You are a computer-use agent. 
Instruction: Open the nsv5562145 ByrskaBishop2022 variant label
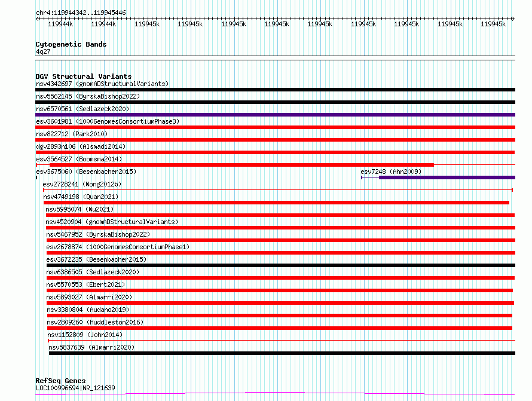(x=88, y=96)
